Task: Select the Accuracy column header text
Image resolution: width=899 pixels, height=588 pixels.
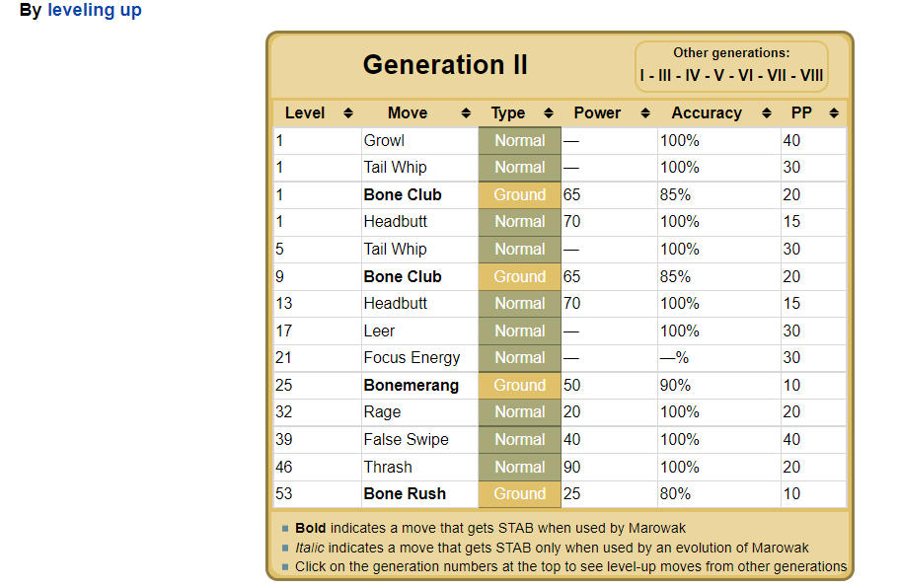Action: point(707,112)
